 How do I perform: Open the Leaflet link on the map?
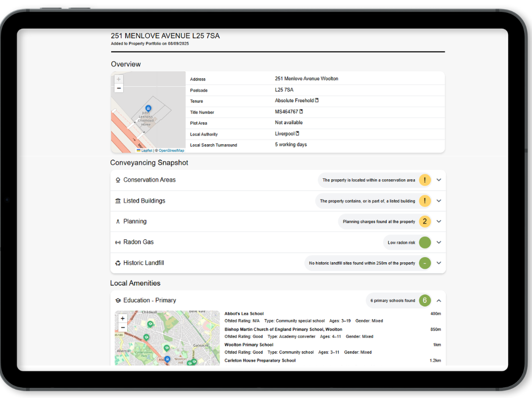pos(144,151)
